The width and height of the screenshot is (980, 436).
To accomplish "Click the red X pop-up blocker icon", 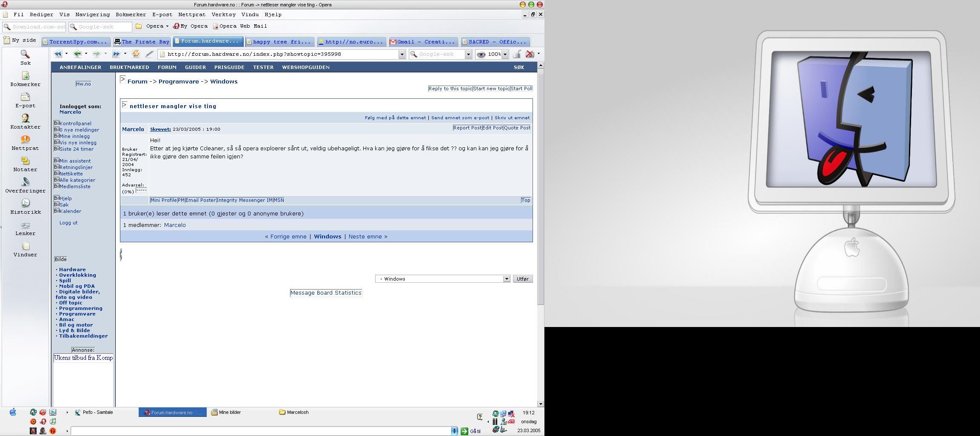I will (x=530, y=54).
